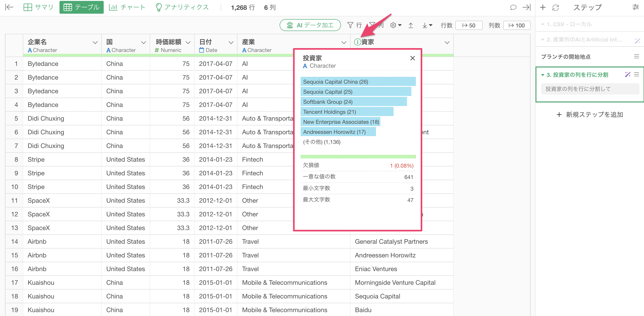Select SpaceX cell in row 11

pyautogui.click(x=62, y=200)
